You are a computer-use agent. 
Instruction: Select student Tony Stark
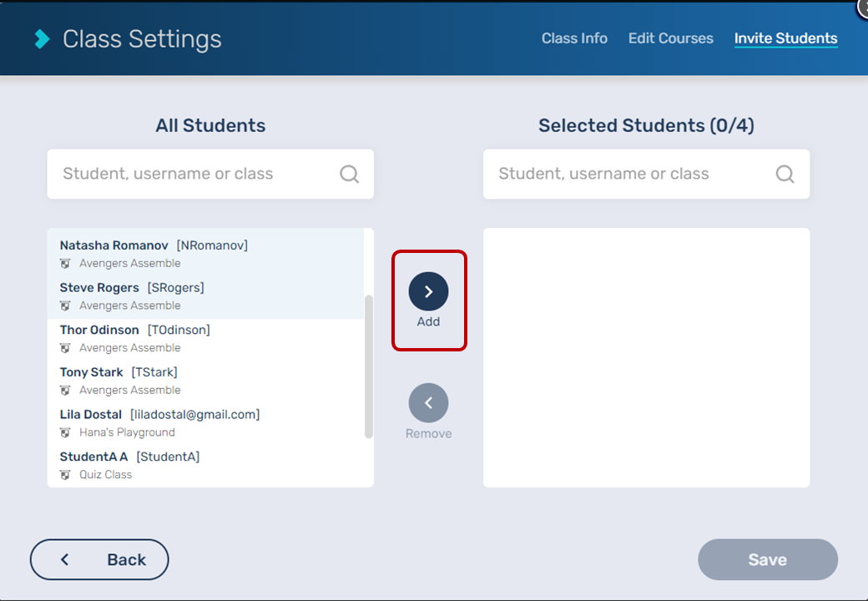pyautogui.click(x=205, y=381)
